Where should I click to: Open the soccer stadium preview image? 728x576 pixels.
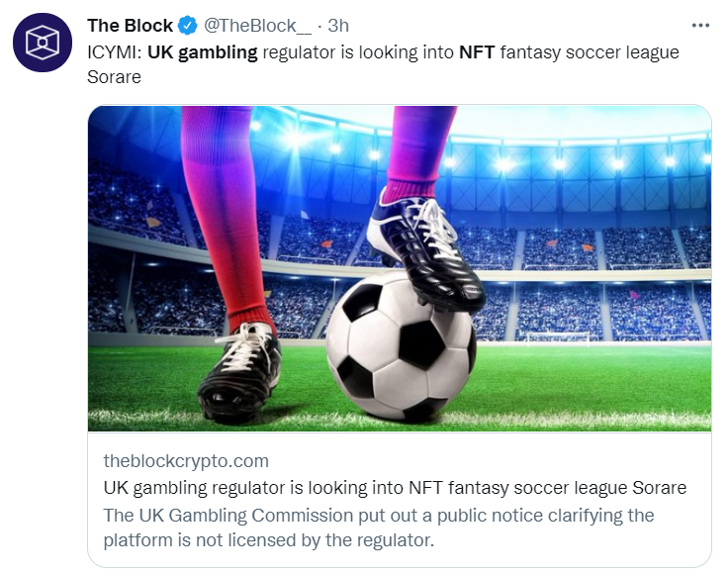(x=400, y=268)
